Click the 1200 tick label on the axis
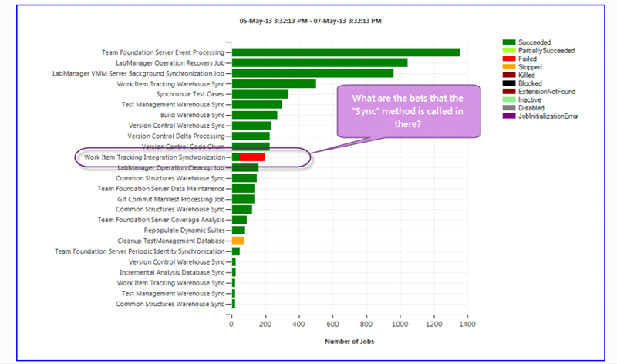Image resolution: width=617 pixels, height=364 pixels. [434, 324]
